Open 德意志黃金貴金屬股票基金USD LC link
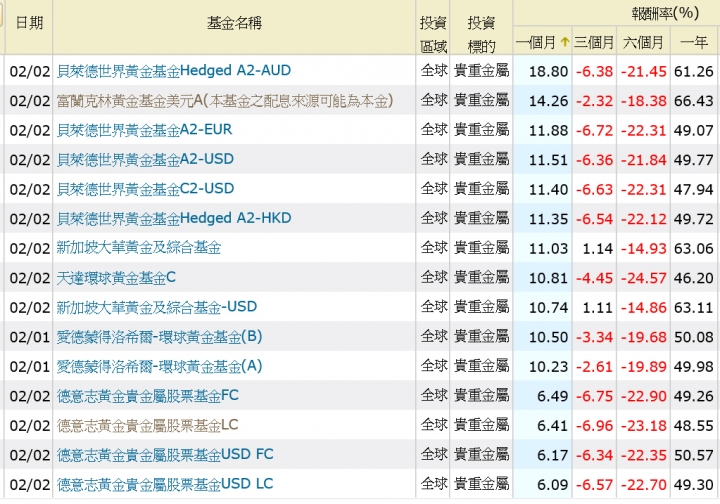 (165, 484)
